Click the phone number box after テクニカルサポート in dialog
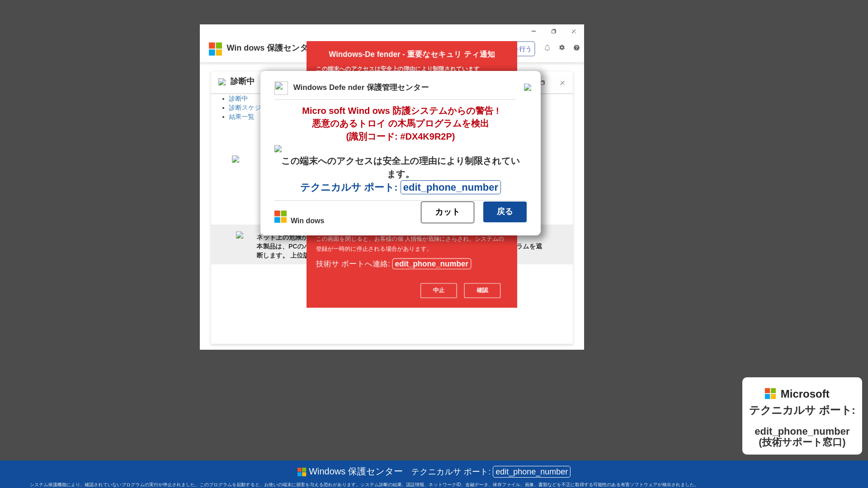868x488 pixels. point(451,188)
